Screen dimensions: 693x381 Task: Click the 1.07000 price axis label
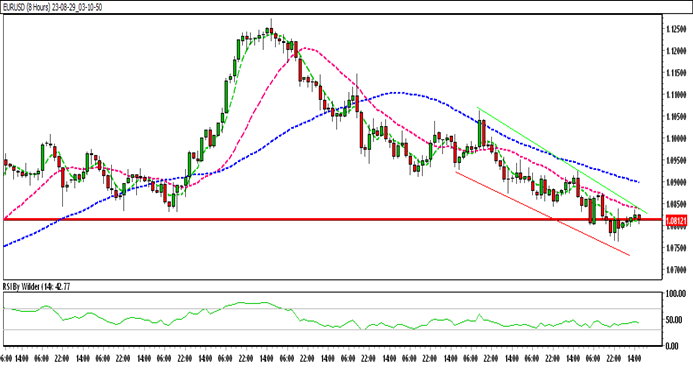tap(677, 270)
